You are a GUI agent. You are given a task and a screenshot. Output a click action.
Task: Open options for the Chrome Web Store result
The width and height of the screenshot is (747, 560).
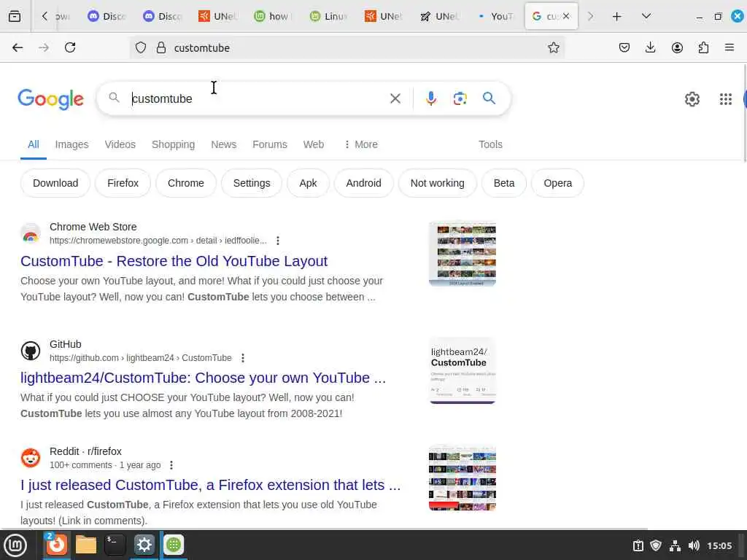278,241
